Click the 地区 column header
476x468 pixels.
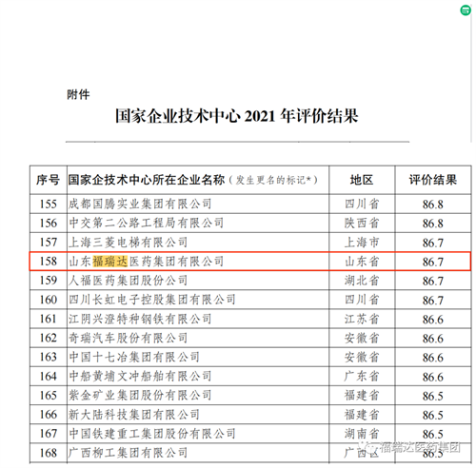(x=362, y=180)
